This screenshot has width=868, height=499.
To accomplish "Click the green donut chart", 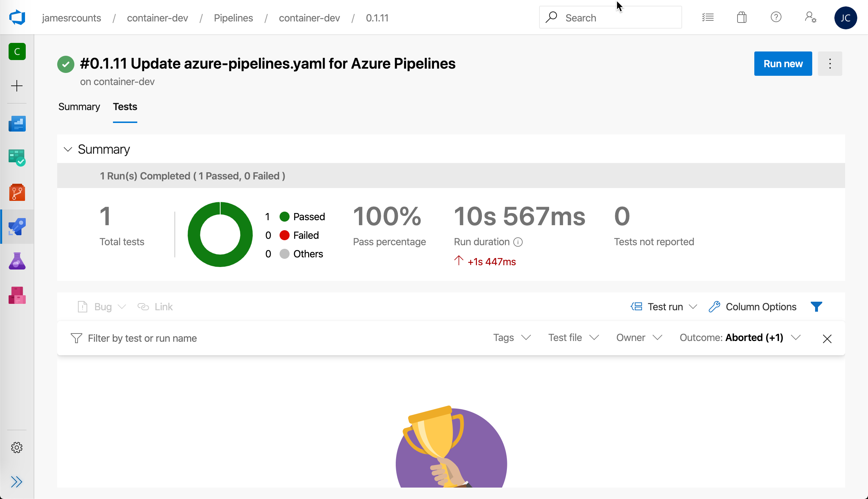I will click(x=220, y=234).
